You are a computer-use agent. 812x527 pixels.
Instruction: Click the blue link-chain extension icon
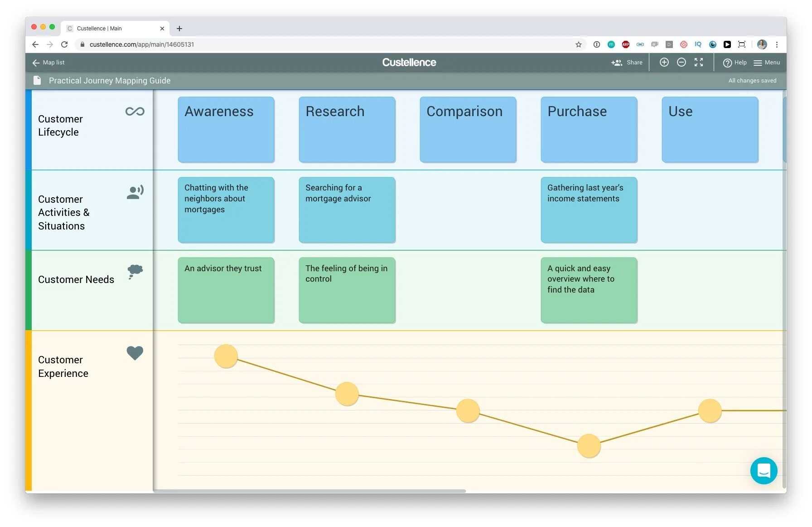pyautogui.click(x=640, y=44)
